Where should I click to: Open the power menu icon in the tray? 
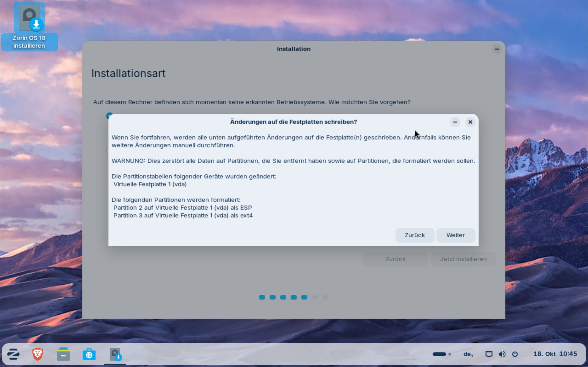[x=515, y=354]
